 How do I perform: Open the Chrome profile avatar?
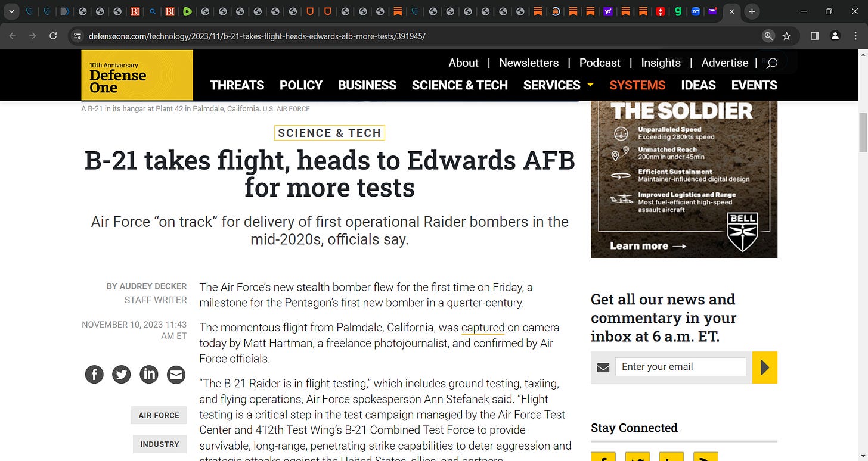click(835, 36)
